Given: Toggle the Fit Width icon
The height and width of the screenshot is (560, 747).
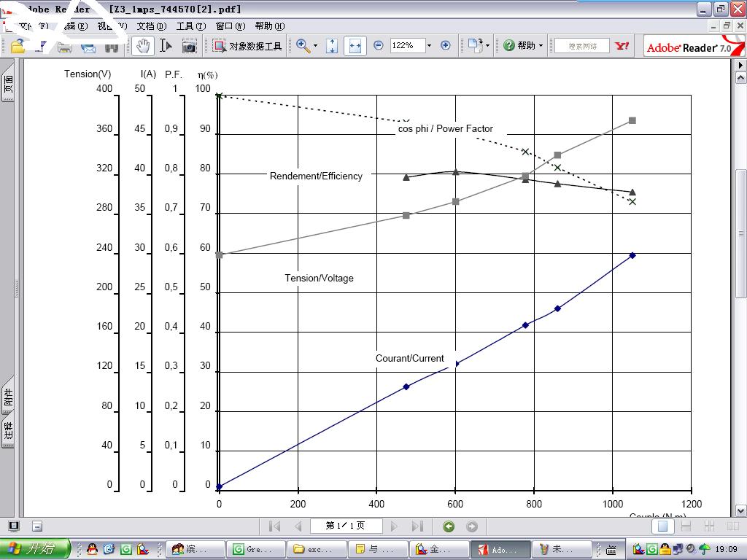Looking at the screenshot, I should coord(355,46).
